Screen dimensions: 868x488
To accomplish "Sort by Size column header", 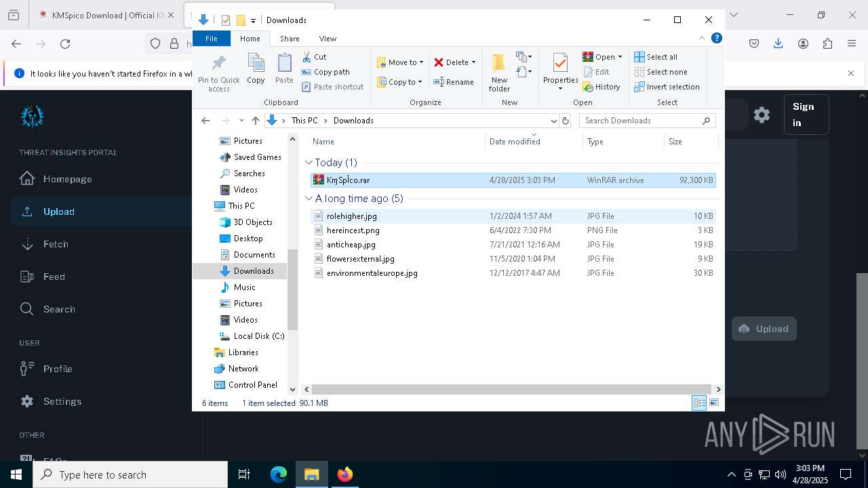I will click(690, 142).
